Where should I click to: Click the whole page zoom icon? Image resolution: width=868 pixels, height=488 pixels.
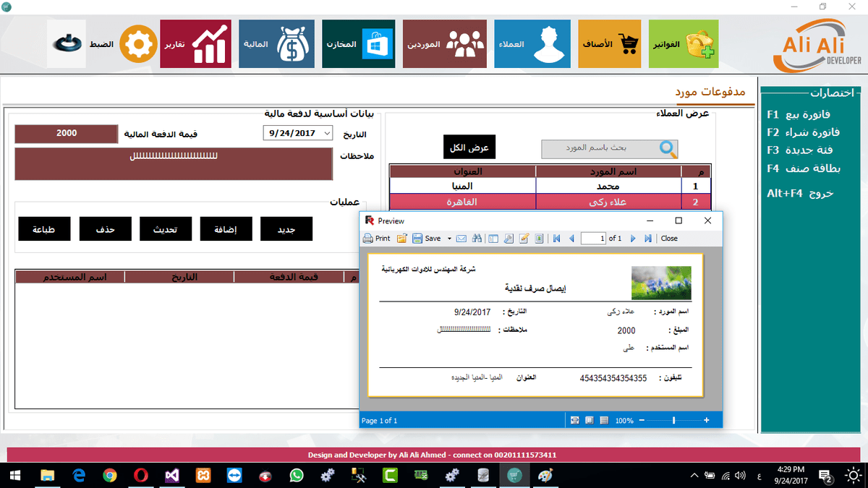click(590, 420)
